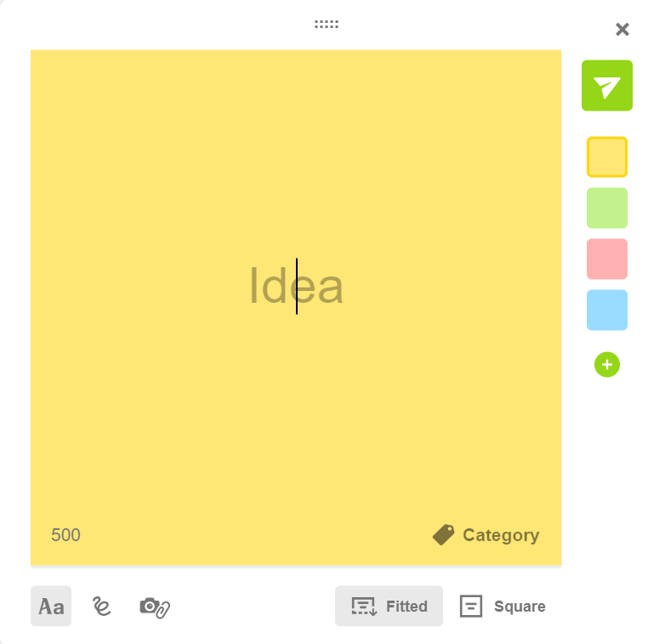Switch to text input mode (Aa)
The height and width of the screenshot is (644, 648).
[x=51, y=607]
